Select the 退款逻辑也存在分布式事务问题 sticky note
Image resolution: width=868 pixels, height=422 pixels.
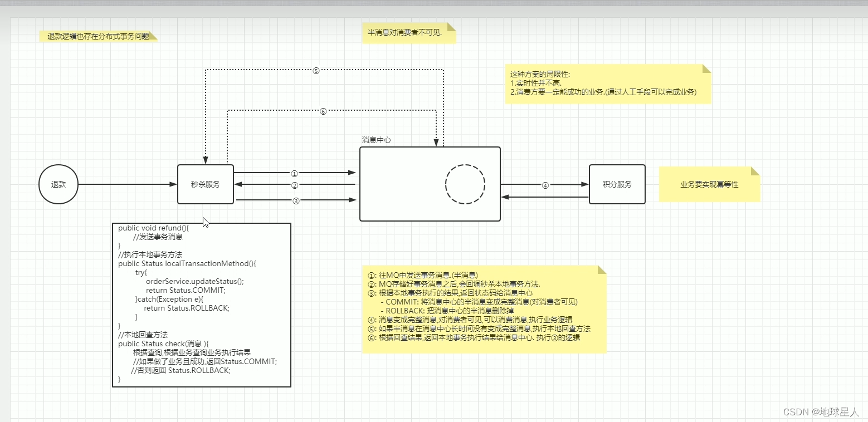(99, 36)
